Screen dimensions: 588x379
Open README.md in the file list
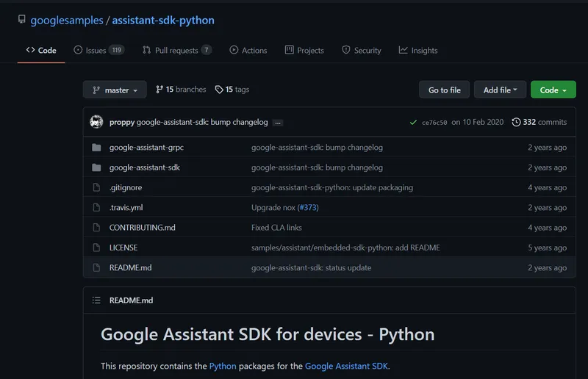coord(131,267)
